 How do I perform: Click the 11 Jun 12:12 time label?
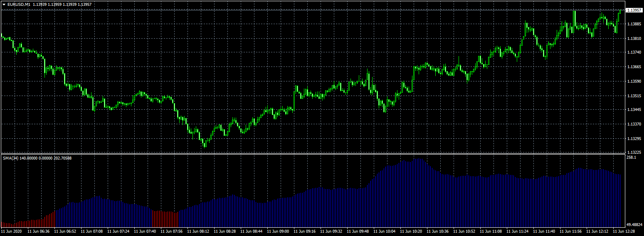(x=597, y=231)
